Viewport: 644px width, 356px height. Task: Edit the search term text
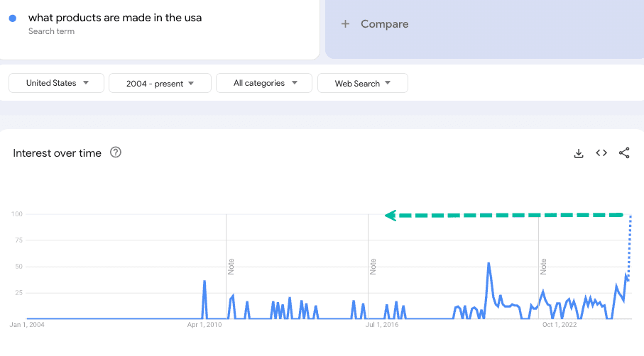coord(115,18)
